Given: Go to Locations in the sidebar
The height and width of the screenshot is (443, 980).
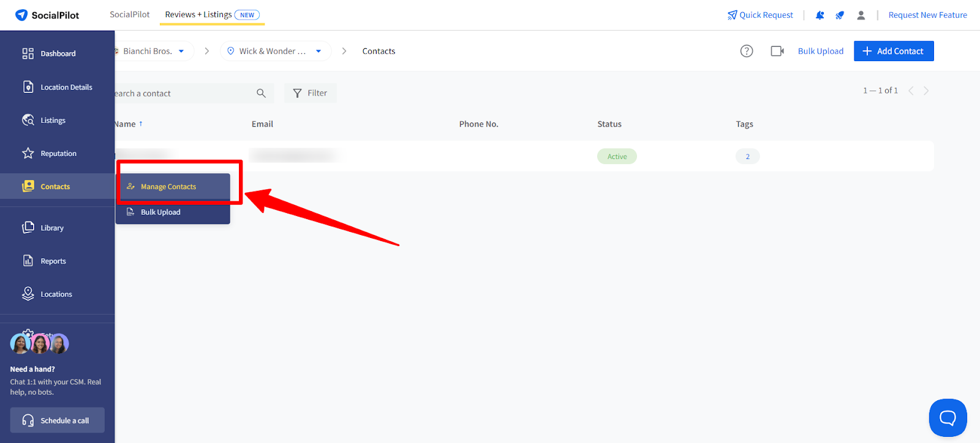Looking at the screenshot, I should point(57,294).
